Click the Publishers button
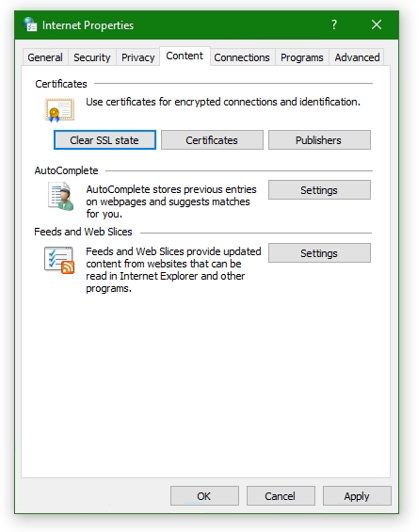The image size is (418, 532). tap(319, 139)
